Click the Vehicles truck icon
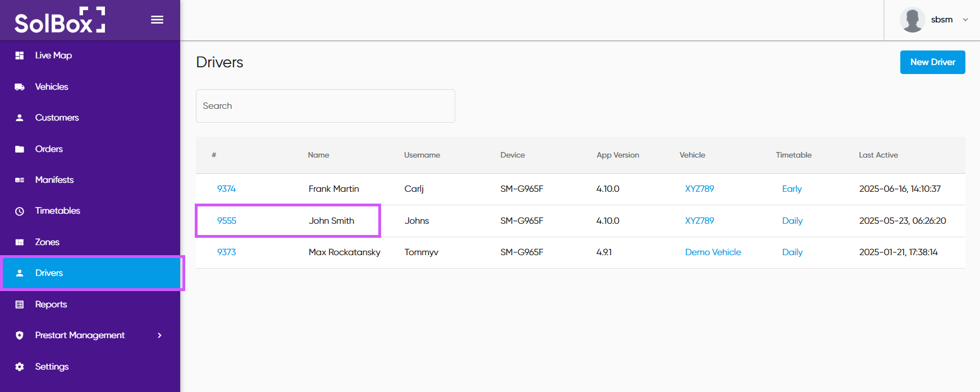 pyautogui.click(x=20, y=87)
